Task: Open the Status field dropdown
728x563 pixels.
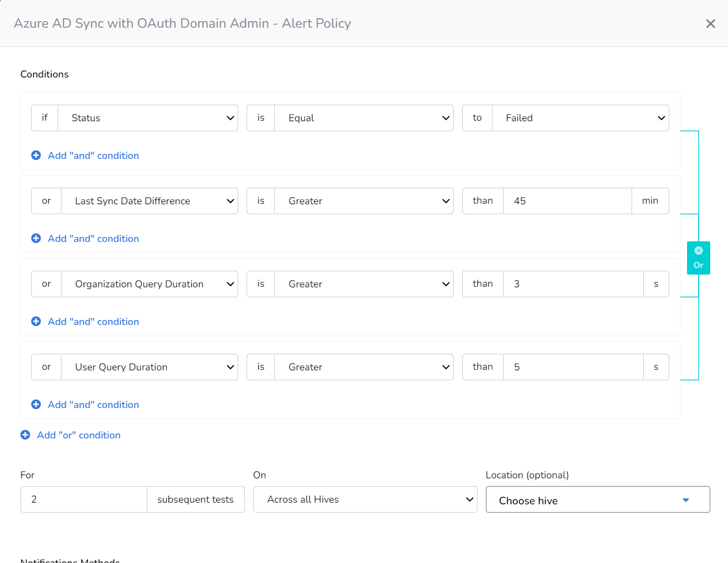Action: tap(148, 118)
